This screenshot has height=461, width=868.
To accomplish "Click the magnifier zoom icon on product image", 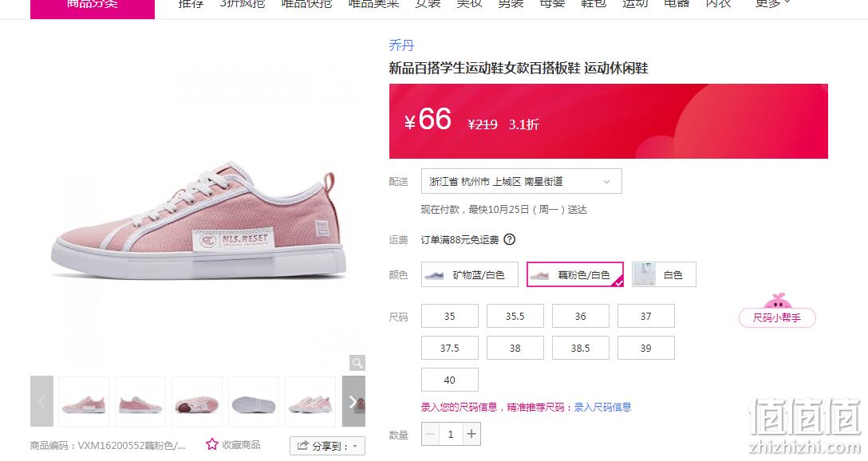I will pyautogui.click(x=357, y=363).
